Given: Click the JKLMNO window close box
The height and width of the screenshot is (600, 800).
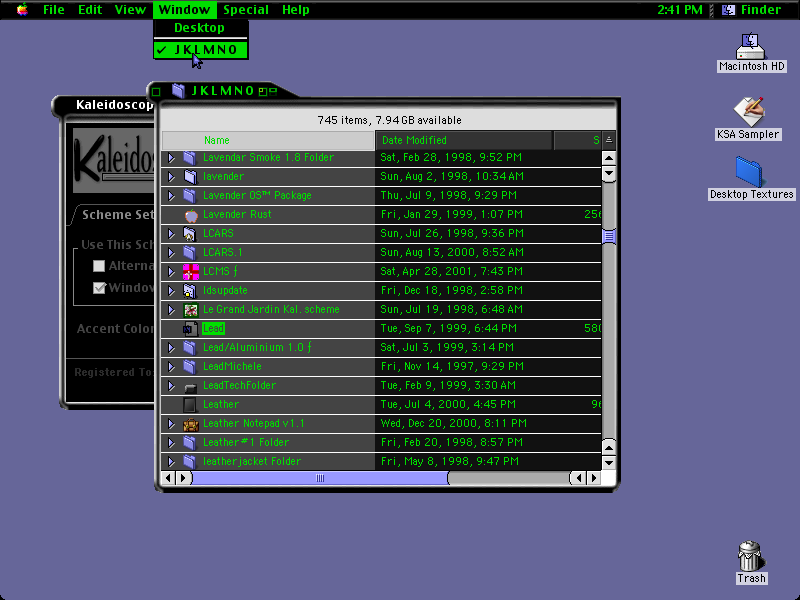Looking at the screenshot, I should point(157,92).
